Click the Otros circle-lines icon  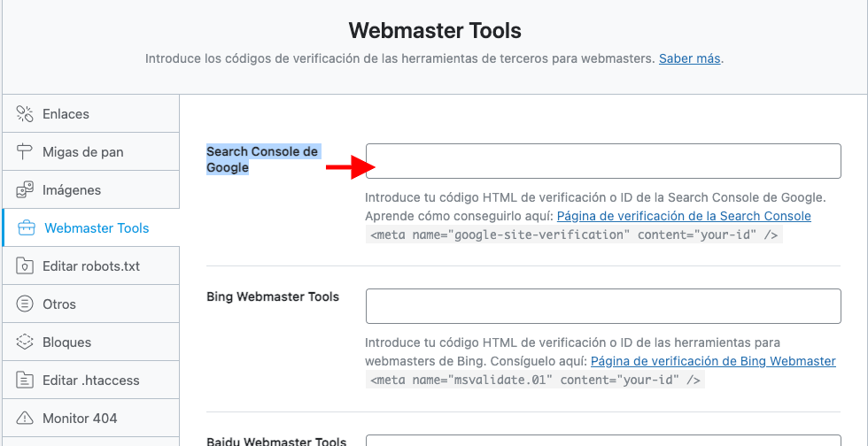pyautogui.click(x=25, y=304)
